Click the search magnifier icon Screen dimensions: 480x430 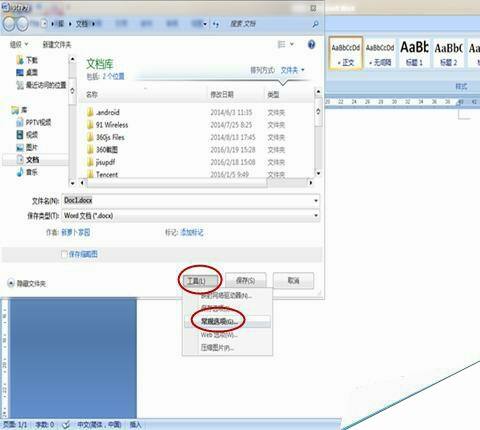[x=315, y=24]
